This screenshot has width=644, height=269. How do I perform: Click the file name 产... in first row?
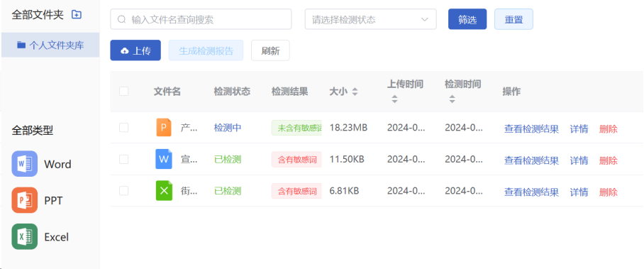click(189, 128)
